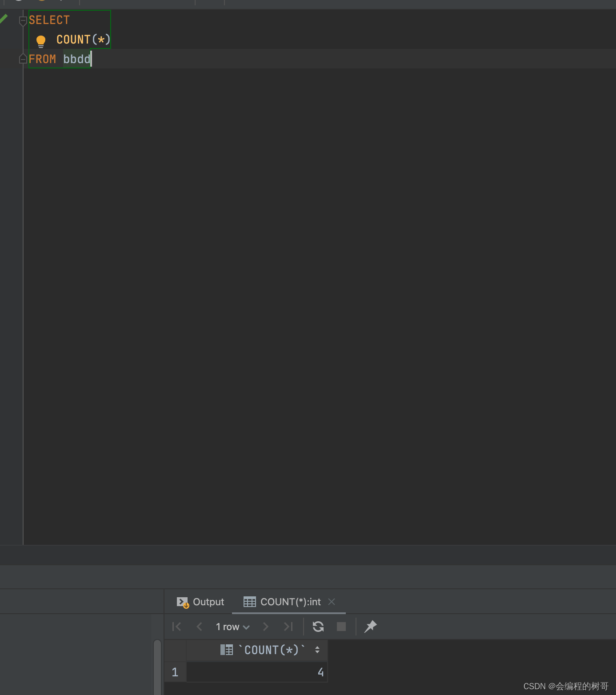Screen dimensions: 616x695
Task: Click the green checkmark inspection indicator
Action: pyautogui.click(x=4, y=19)
